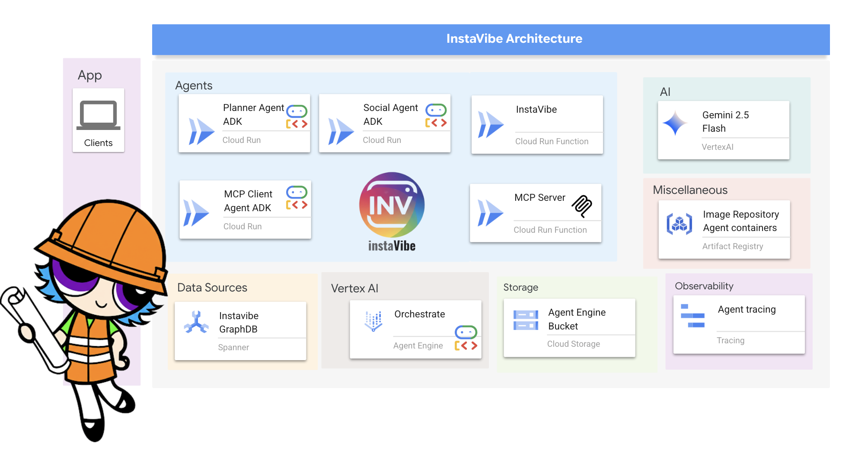Select the MCP Client Agent ADK card

click(245, 209)
